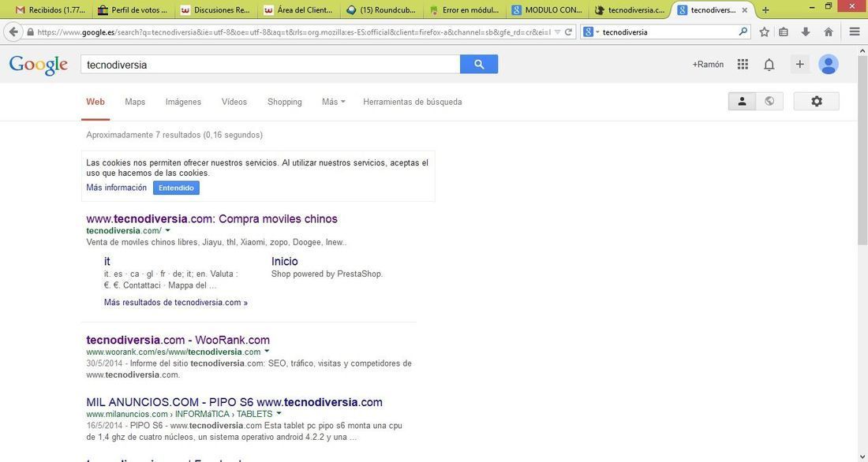Go back using the browser back arrow
868x462 pixels.
pyautogui.click(x=13, y=32)
